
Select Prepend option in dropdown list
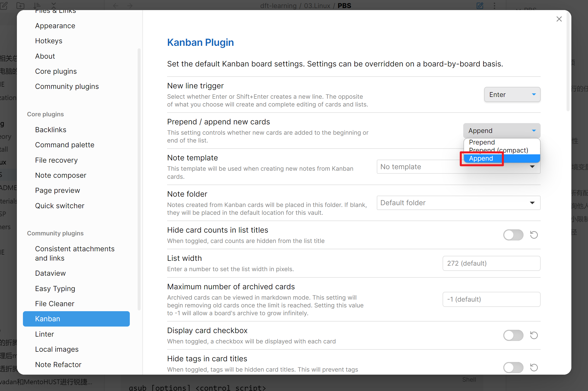[482, 142]
